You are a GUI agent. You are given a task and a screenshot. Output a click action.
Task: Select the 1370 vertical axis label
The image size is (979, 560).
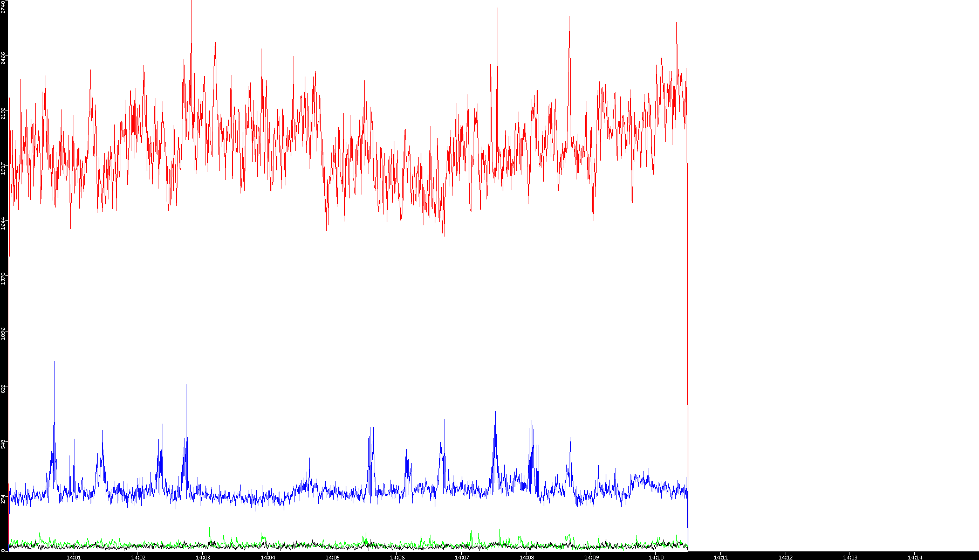pyautogui.click(x=3, y=278)
